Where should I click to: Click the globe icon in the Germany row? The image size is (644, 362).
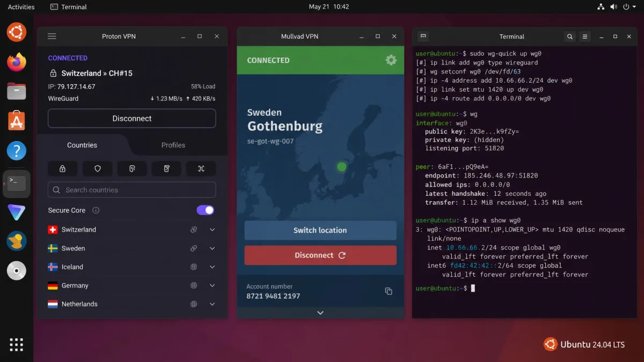point(194,285)
